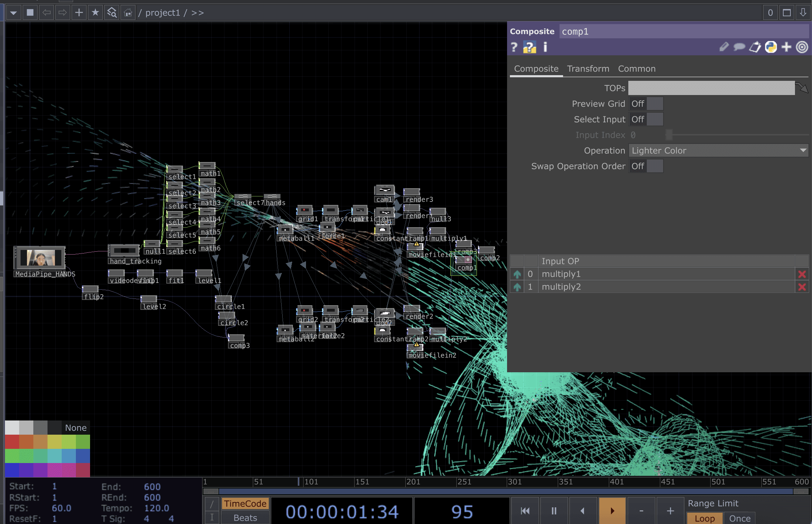Switch to the Transform tab
Viewport: 812px width, 524px height.
pyautogui.click(x=588, y=69)
